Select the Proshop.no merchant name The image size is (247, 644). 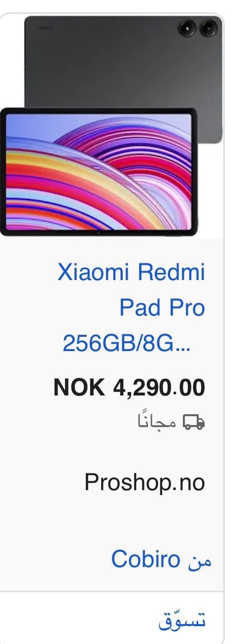point(144,482)
